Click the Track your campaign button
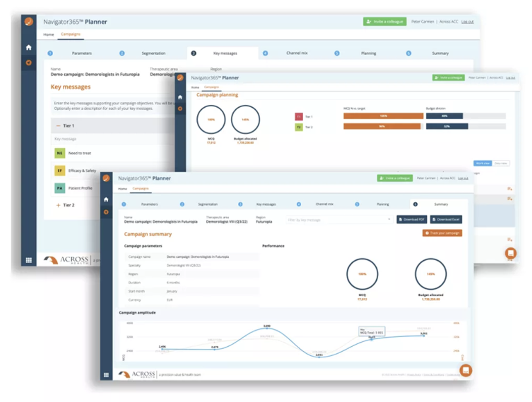The image size is (532, 402). 442,233
